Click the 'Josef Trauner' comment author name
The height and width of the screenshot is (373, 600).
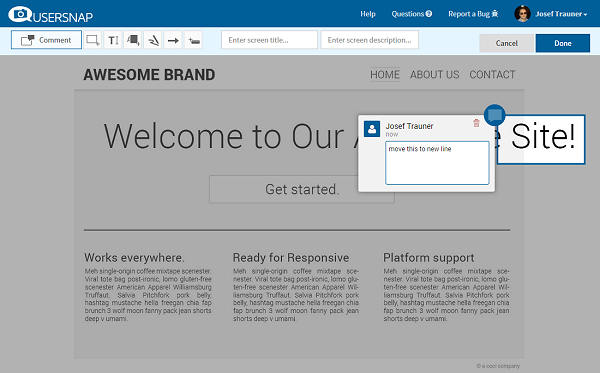click(409, 126)
